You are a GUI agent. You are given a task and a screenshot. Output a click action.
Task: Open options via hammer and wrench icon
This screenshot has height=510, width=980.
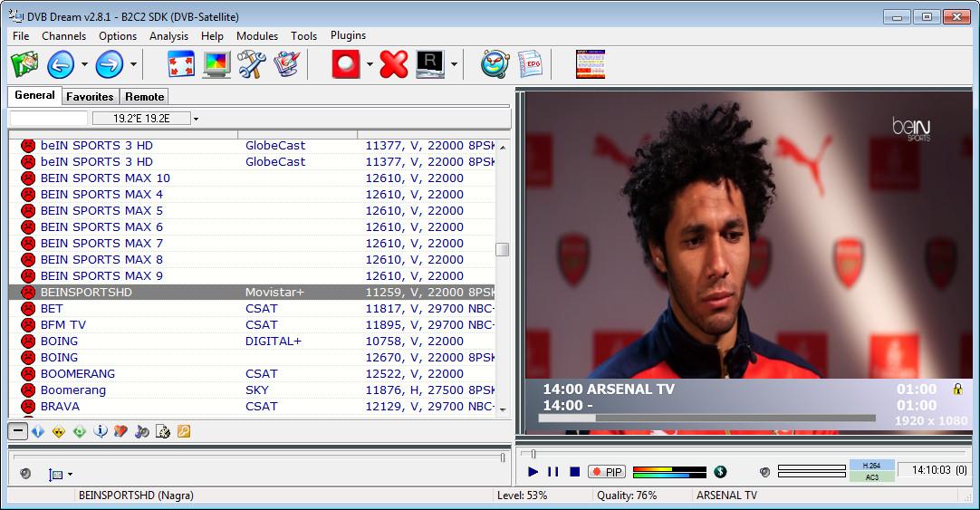tap(251, 63)
